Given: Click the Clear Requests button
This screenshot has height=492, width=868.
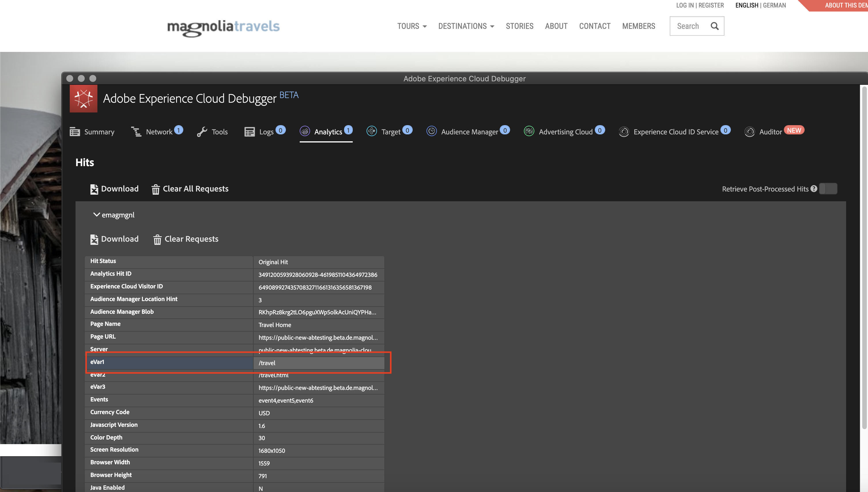Looking at the screenshot, I should (x=186, y=239).
